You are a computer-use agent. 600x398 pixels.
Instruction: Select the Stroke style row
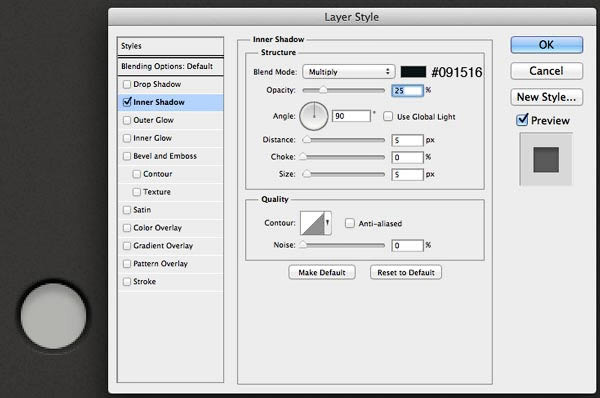(170, 282)
